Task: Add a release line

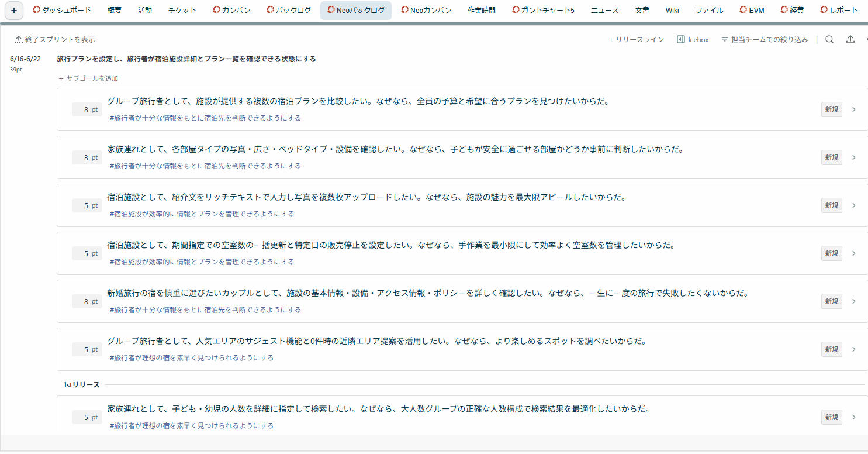Action: click(x=637, y=39)
